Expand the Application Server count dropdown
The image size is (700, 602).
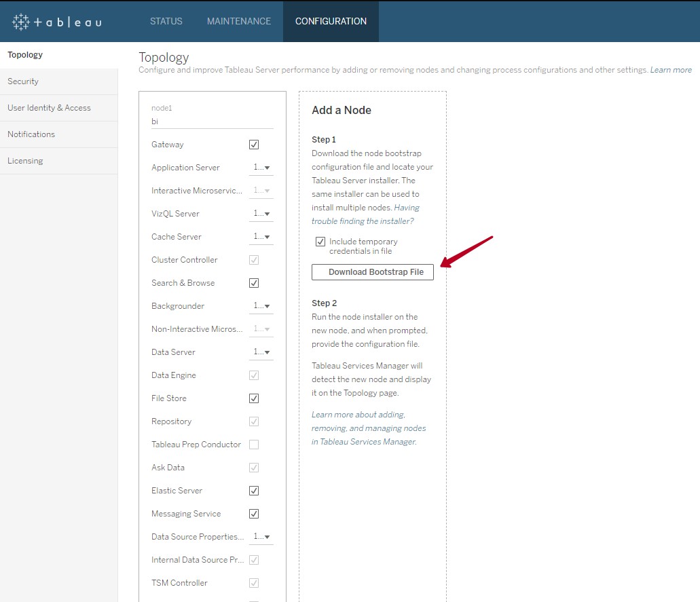pyautogui.click(x=262, y=168)
